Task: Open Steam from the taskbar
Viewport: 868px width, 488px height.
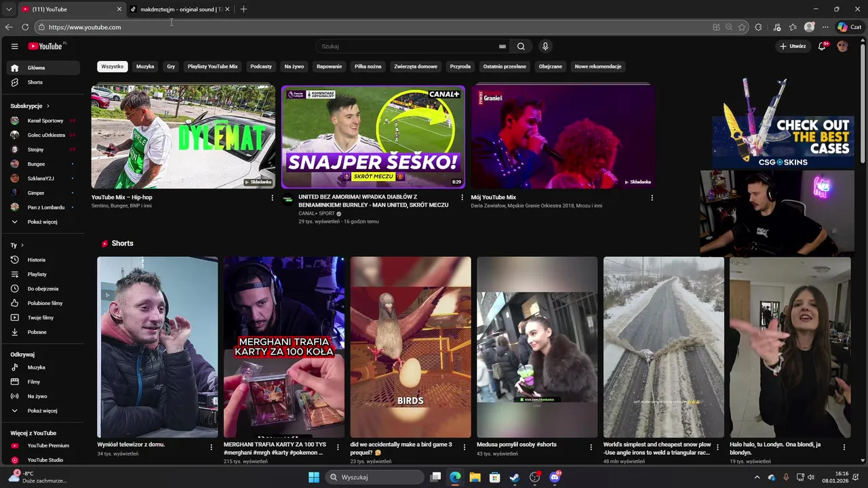Action: click(x=515, y=477)
